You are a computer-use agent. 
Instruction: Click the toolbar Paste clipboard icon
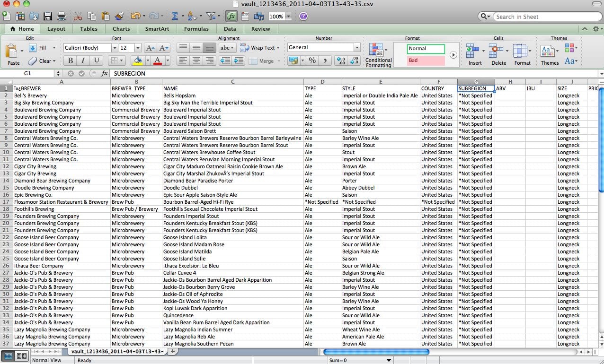coord(106,16)
